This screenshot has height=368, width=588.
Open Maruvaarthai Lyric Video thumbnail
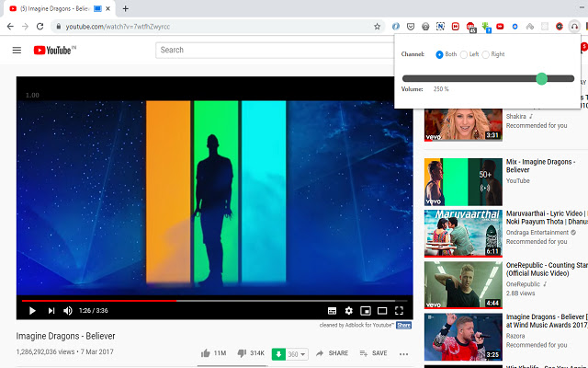(x=463, y=233)
